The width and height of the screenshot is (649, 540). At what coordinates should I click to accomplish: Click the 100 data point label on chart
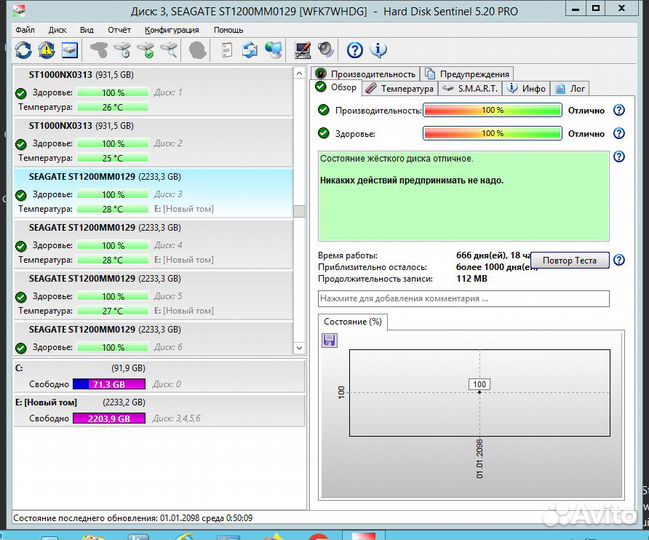(479, 384)
